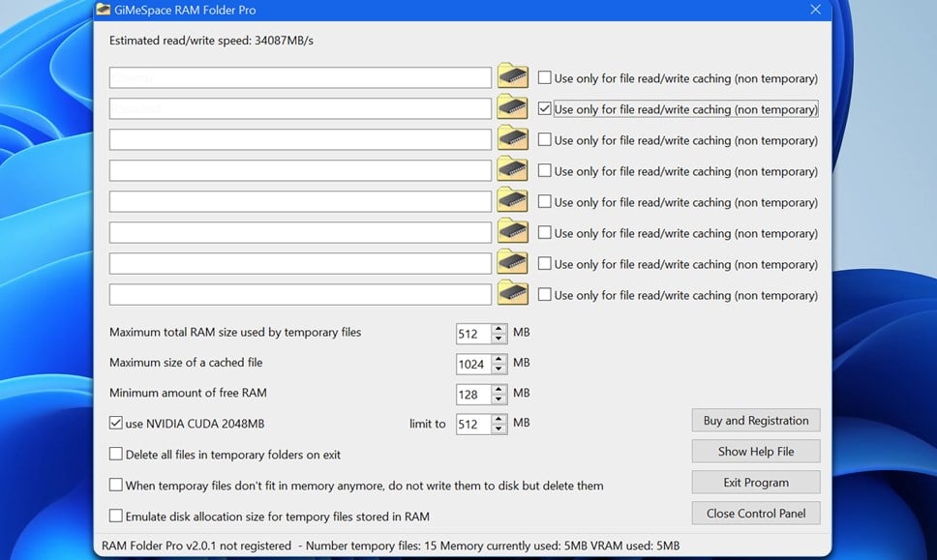Open RAM folder picker for the second path row

513,107
